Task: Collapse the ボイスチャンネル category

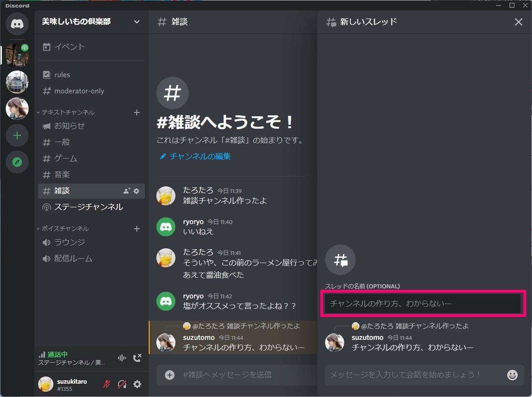Action: click(x=63, y=229)
